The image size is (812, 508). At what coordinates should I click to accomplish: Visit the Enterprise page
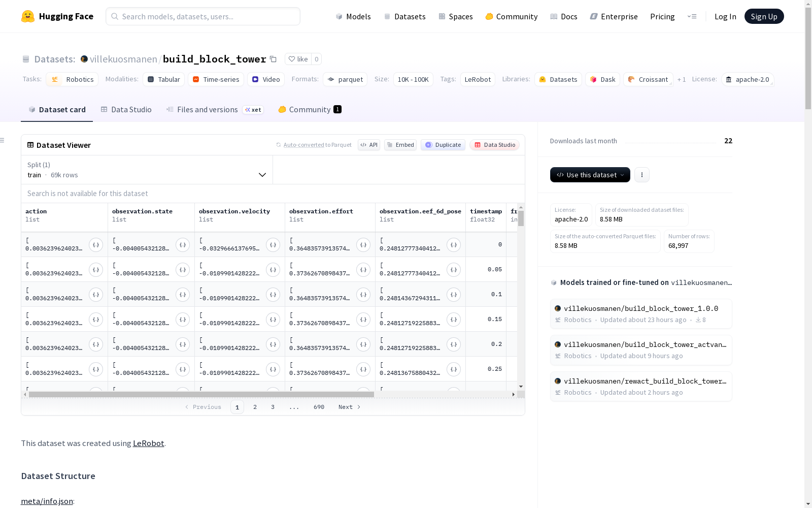[614, 16]
